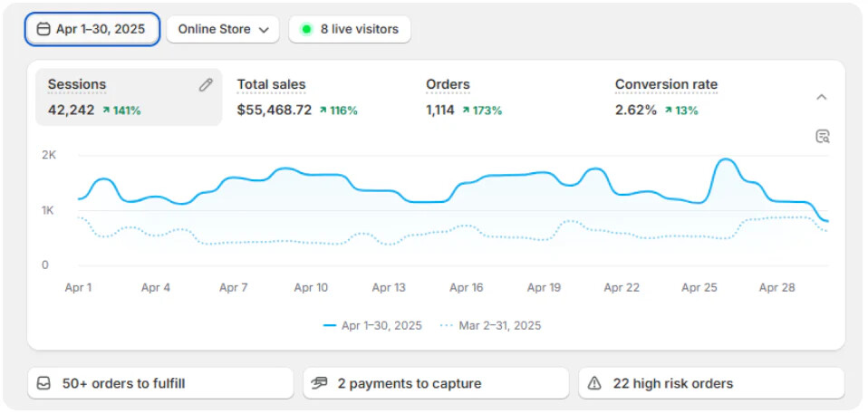Switch to the Orders metric
This screenshot has width=868, height=414.
coord(507,98)
